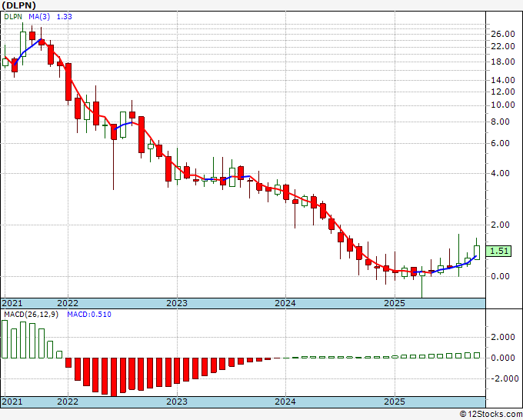Click the MACD:0.510 value label

pyautogui.click(x=89, y=315)
